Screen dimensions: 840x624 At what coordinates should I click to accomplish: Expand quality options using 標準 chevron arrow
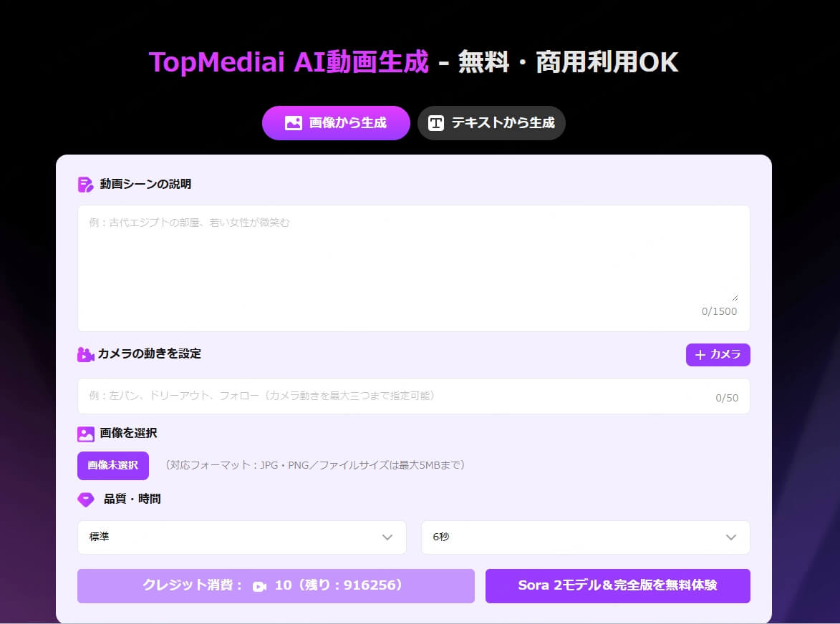pos(387,537)
